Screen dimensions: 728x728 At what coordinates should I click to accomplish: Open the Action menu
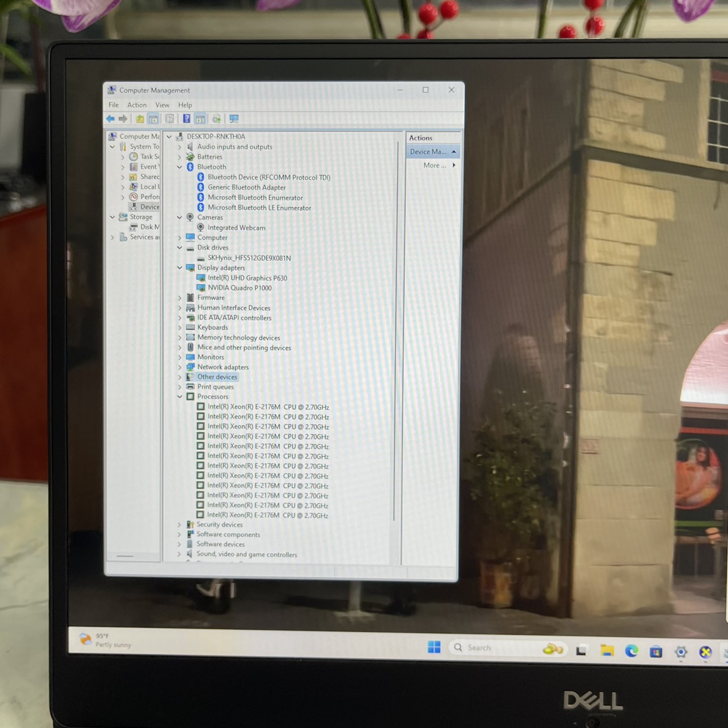(x=137, y=105)
